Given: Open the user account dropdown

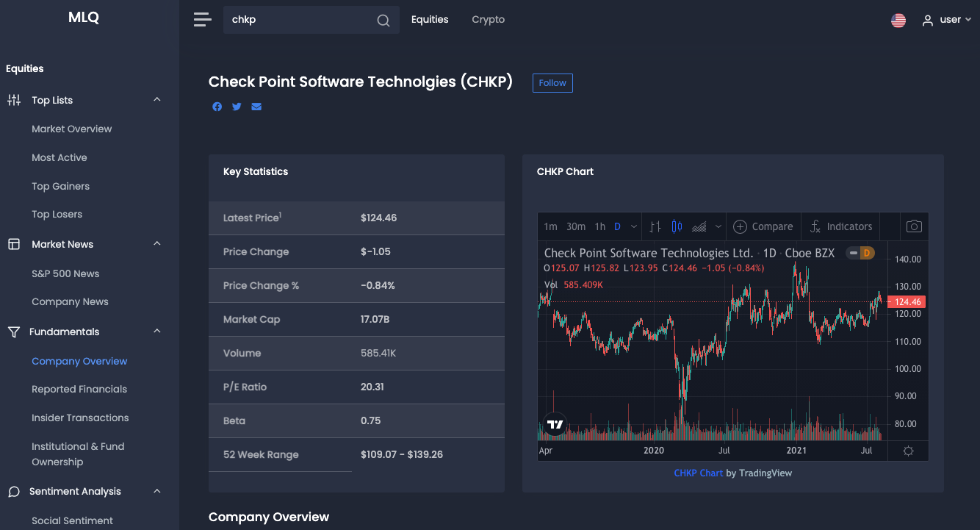Looking at the screenshot, I should coord(947,20).
